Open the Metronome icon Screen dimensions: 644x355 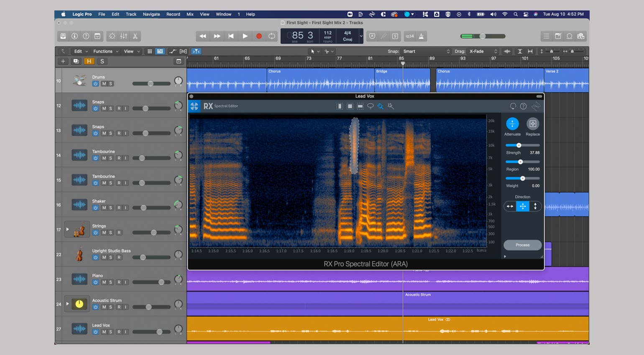(x=422, y=36)
